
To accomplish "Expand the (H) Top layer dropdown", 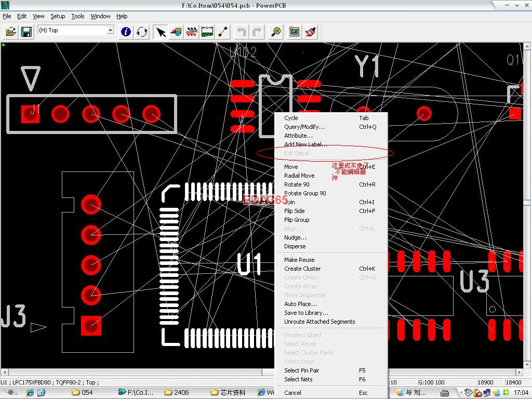I will 110,31.
